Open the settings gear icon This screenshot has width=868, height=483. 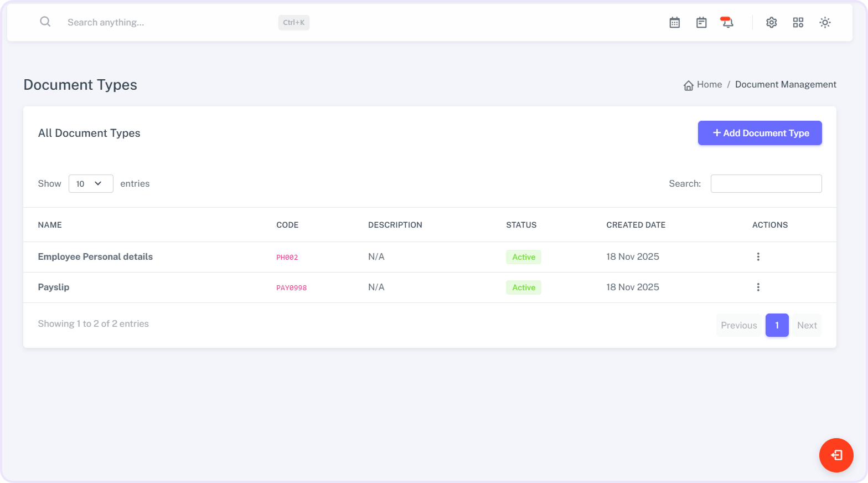pos(771,23)
